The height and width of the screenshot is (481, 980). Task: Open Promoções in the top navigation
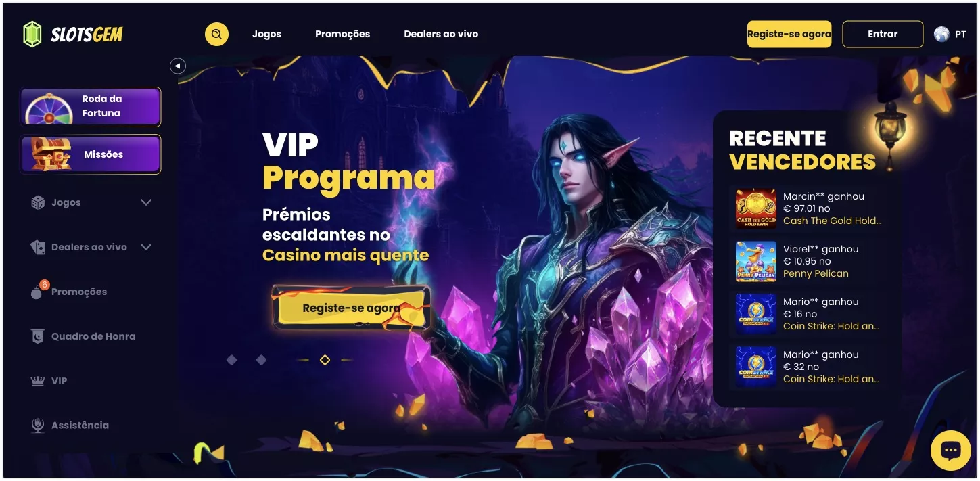(342, 34)
